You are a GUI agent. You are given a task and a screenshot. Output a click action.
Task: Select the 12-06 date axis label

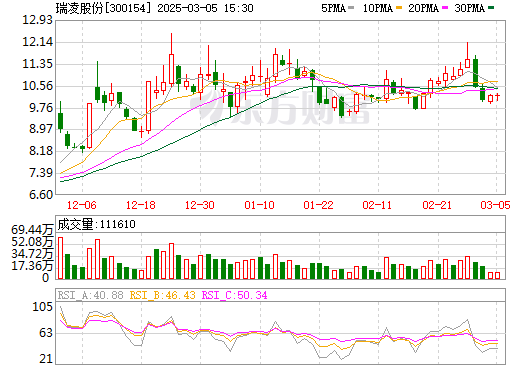point(82,205)
